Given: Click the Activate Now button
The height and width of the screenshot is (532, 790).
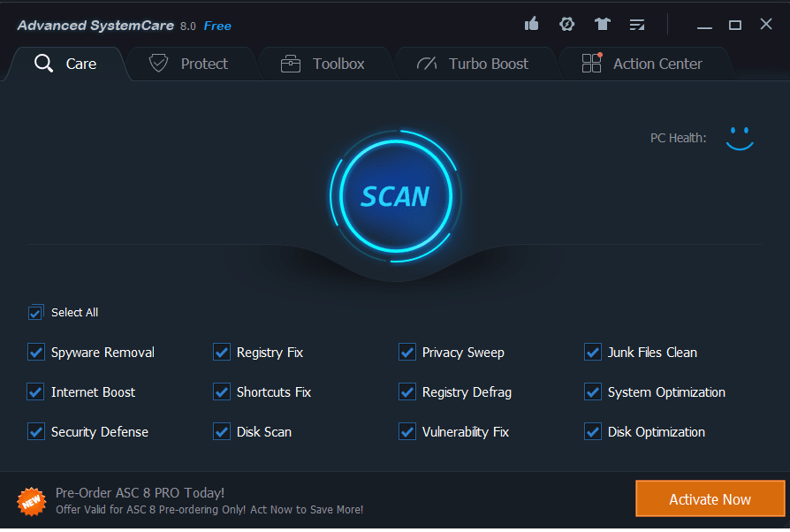Looking at the screenshot, I should (710, 499).
